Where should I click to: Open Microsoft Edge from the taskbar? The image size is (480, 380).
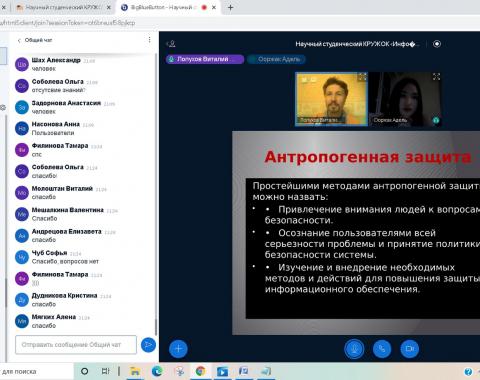coord(157,371)
